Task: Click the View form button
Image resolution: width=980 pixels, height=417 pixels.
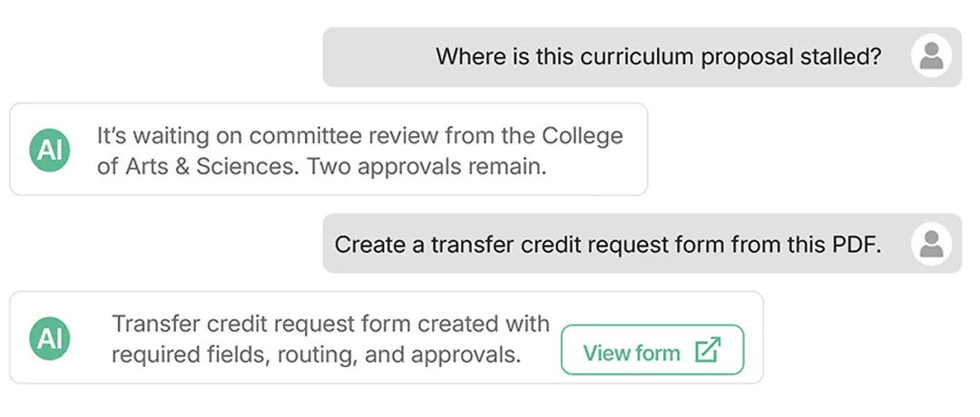Action: click(x=652, y=350)
